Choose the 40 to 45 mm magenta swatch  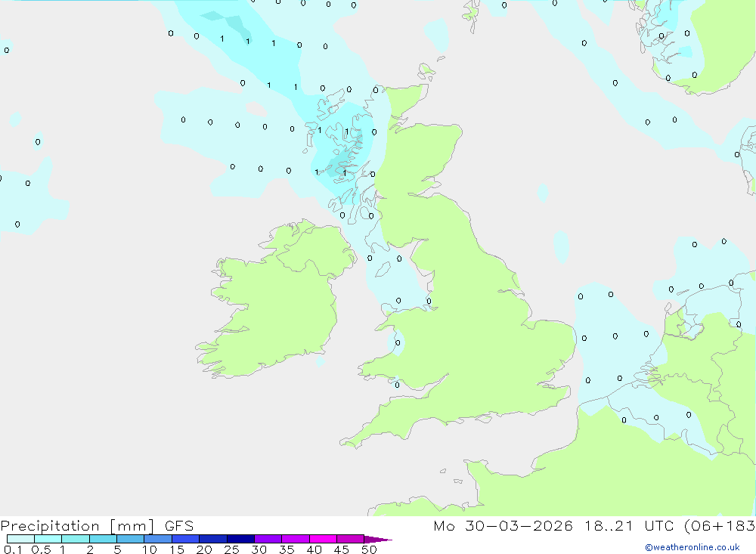pos(323,539)
